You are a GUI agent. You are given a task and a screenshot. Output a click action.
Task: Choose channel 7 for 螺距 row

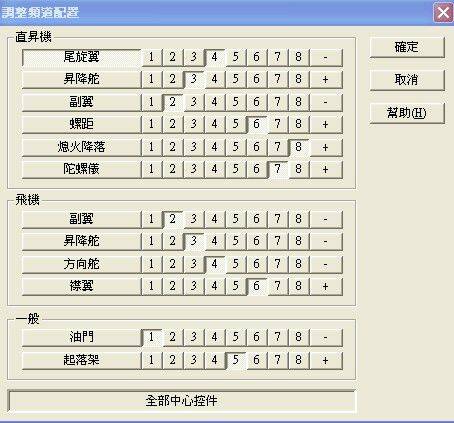278,124
